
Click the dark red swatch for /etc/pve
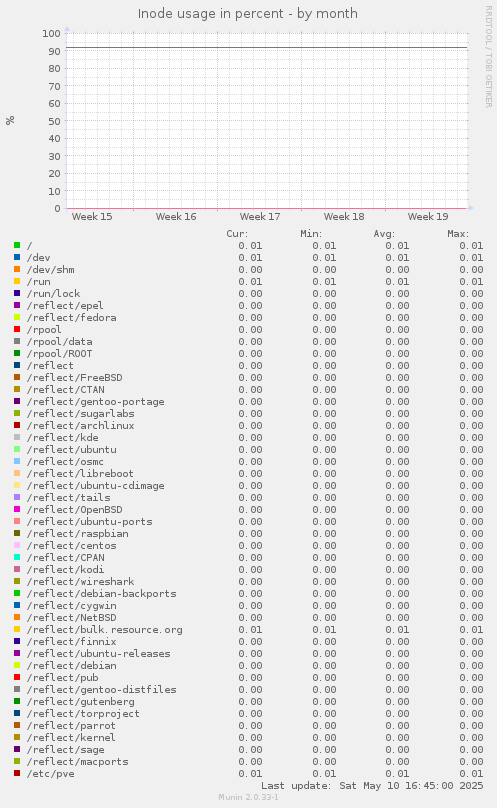[17, 773]
